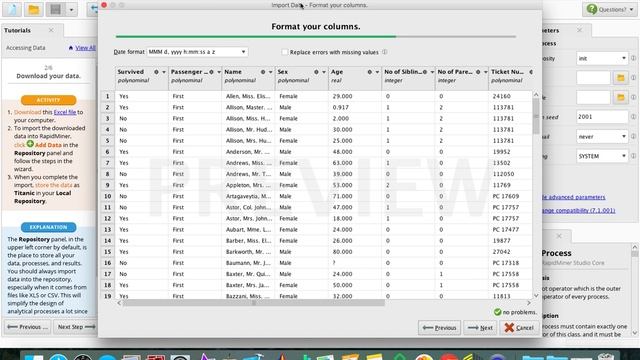Enable Replace errors with missing values
This screenshot has width=640, height=360.
click(x=285, y=52)
